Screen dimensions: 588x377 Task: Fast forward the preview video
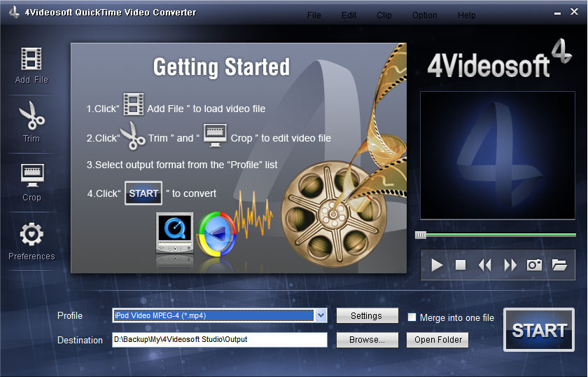coord(510,265)
